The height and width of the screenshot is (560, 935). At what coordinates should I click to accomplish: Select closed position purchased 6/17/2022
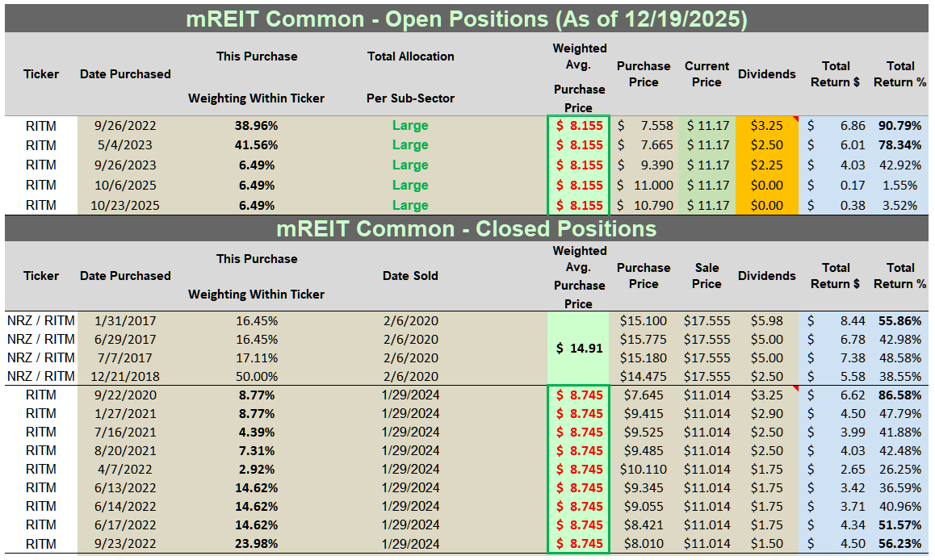tap(125, 524)
